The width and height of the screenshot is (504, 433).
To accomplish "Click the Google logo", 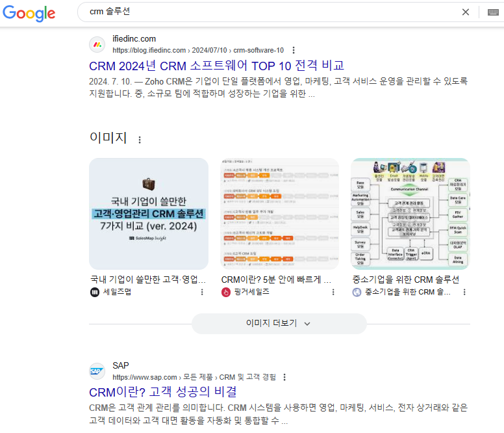I will (29, 13).
